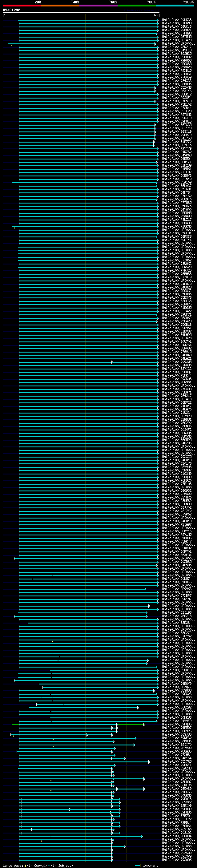The height and width of the screenshot is (868, 197).
Task: Click the red ~20% identity legend bar
Action: click(x=22, y=6)
